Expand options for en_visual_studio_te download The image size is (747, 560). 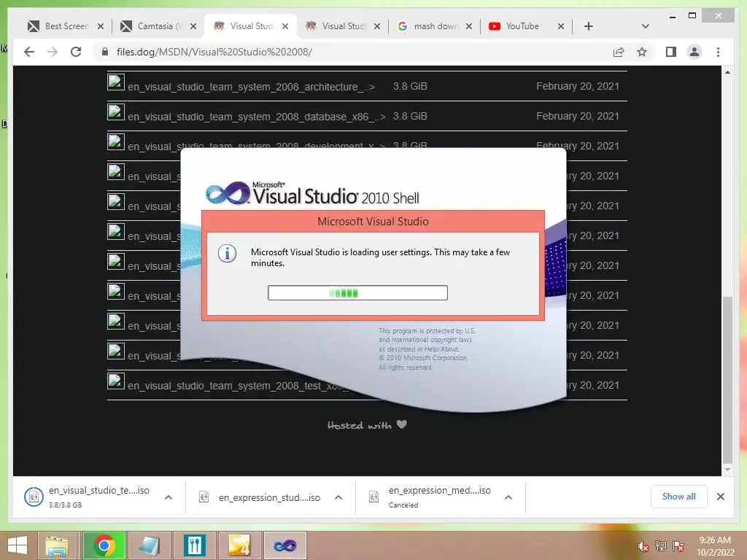click(x=169, y=497)
